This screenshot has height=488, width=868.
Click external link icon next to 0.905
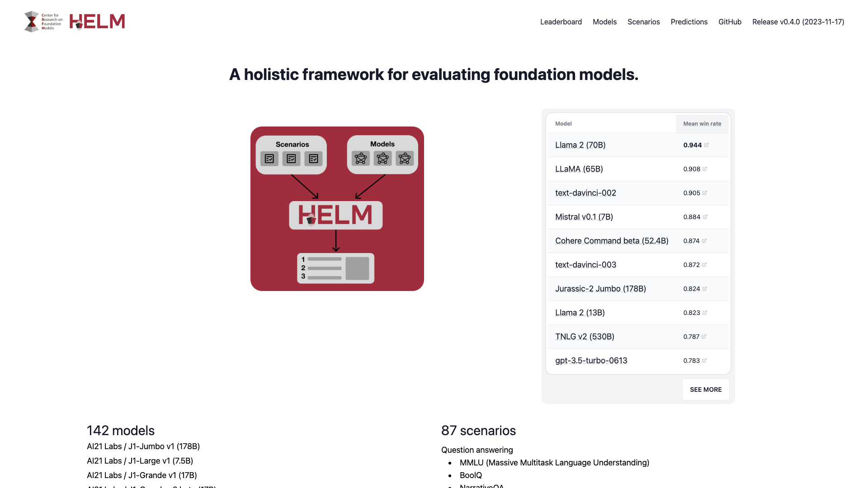[x=705, y=193]
